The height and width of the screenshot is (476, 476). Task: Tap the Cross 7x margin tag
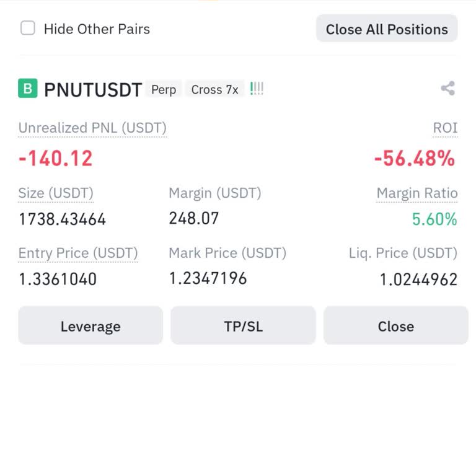pos(214,90)
